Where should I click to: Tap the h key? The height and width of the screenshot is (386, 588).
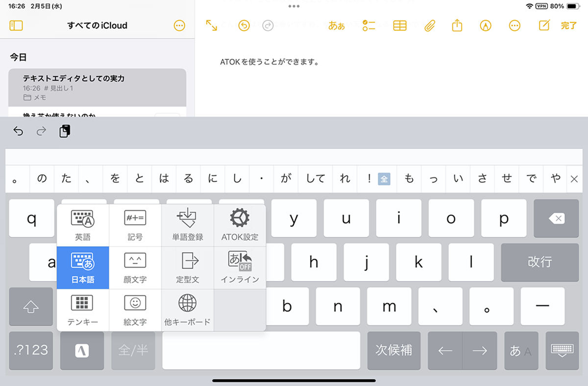314,262
